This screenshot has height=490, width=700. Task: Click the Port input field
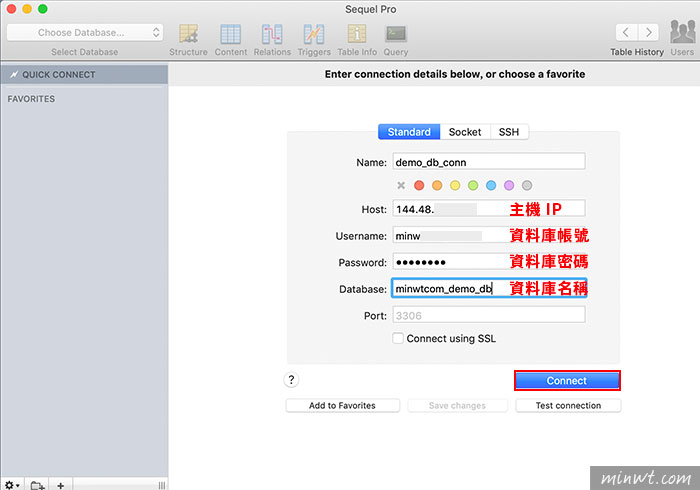pos(489,315)
